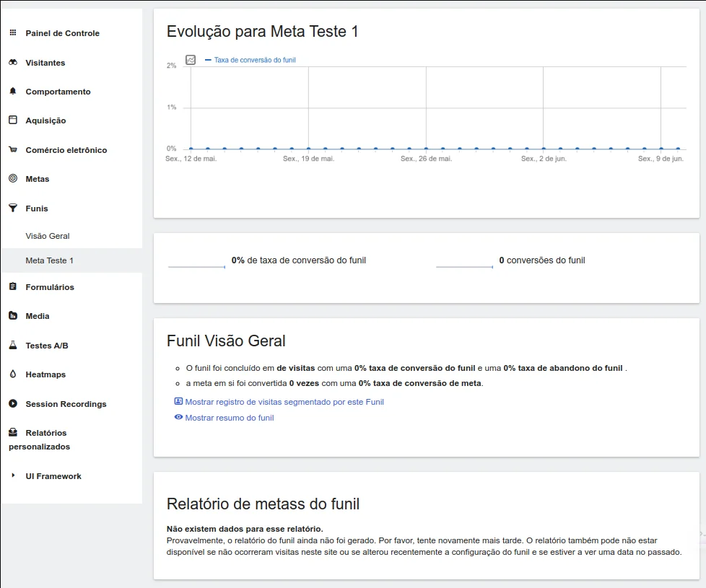Click the Visitantes binoculars icon
Screen dimensions: 706x588
[x=13, y=63]
